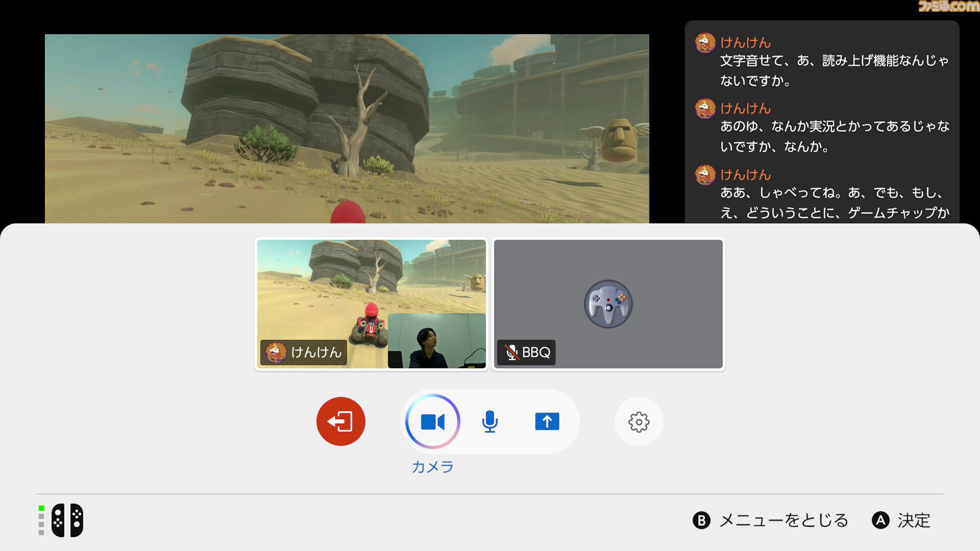Click the webcam inset in けんけん's feed
Screen dimensions: 980x551
pos(436,340)
